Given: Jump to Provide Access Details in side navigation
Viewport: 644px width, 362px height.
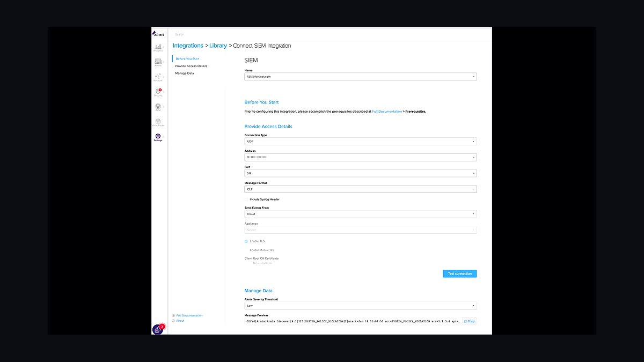Looking at the screenshot, I should click(191, 66).
